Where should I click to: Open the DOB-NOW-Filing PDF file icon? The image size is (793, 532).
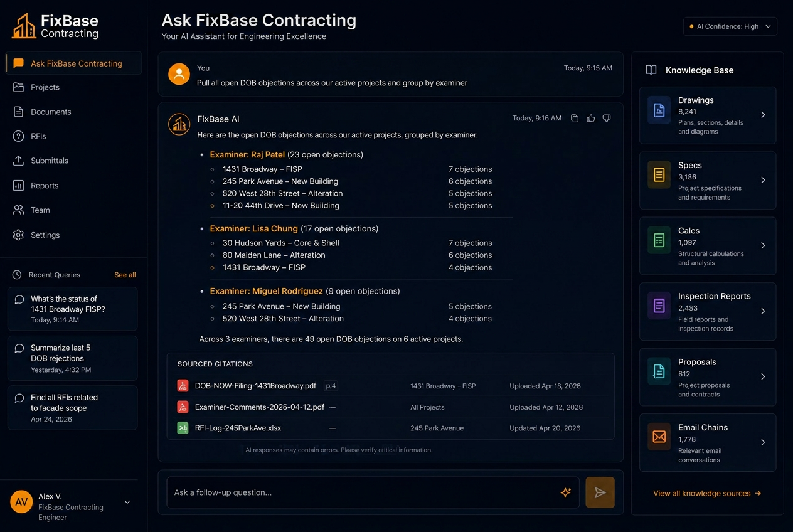point(183,386)
